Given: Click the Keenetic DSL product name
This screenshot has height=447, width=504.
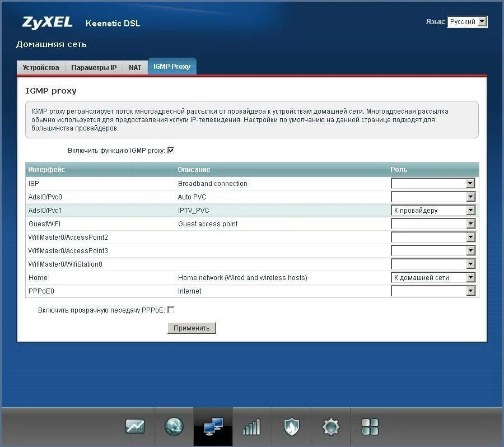Looking at the screenshot, I should click(113, 23).
